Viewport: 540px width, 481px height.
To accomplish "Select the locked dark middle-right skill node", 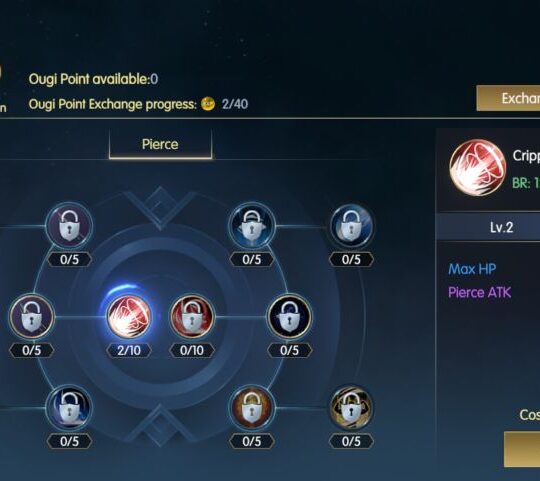I will [x=289, y=317].
